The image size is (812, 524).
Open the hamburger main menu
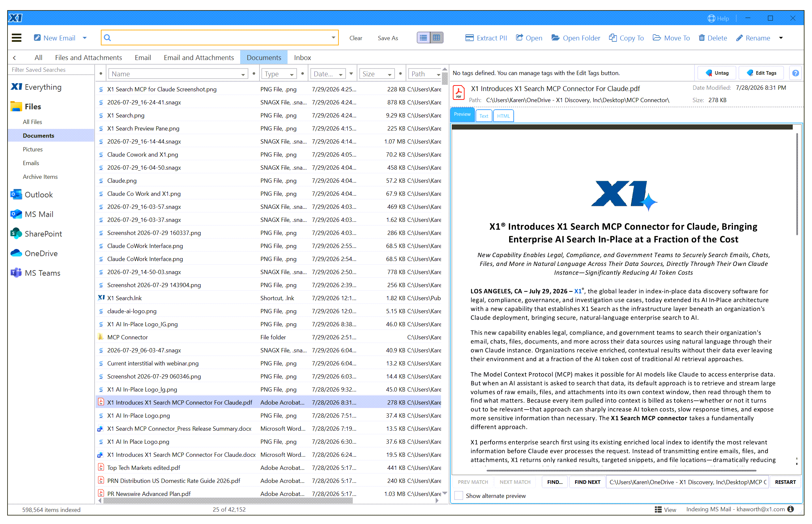tap(16, 38)
